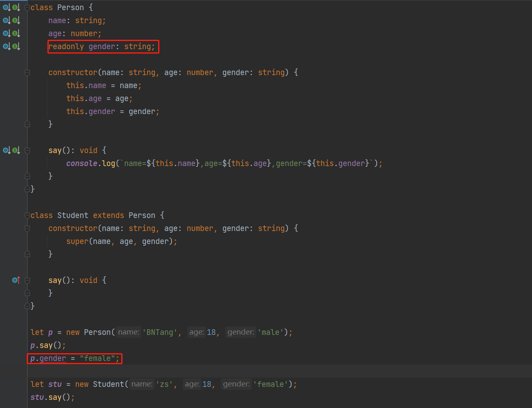Click string literal 'zs'

(164, 384)
